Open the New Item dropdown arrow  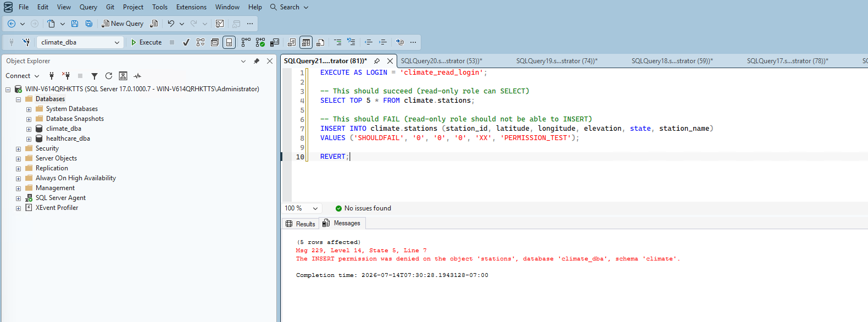click(x=63, y=24)
